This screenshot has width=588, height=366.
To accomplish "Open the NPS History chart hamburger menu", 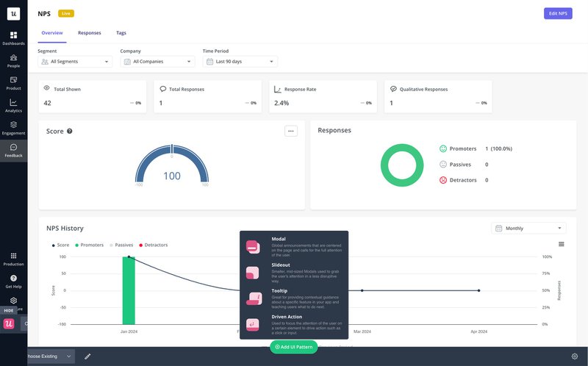I will pyautogui.click(x=562, y=244).
